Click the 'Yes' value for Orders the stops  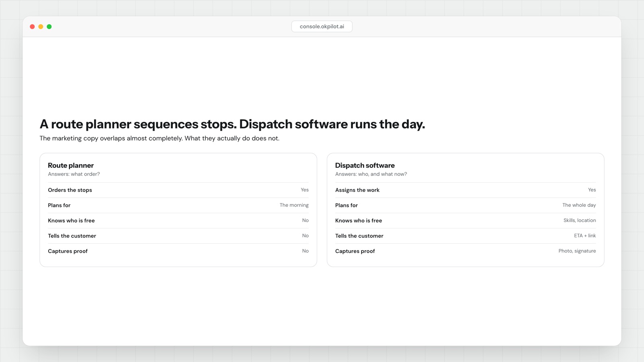click(305, 190)
